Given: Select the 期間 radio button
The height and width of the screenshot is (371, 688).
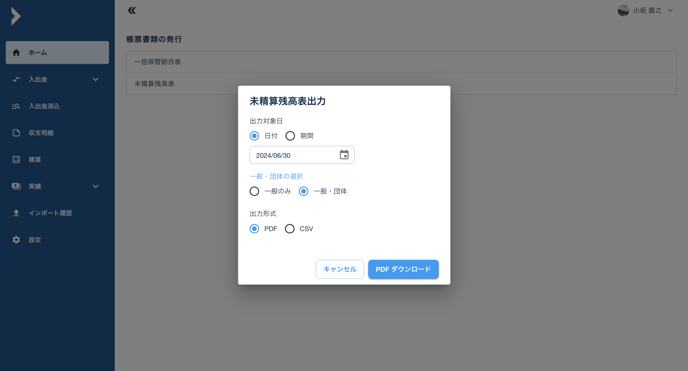Looking at the screenshot, I should (290, 136).
